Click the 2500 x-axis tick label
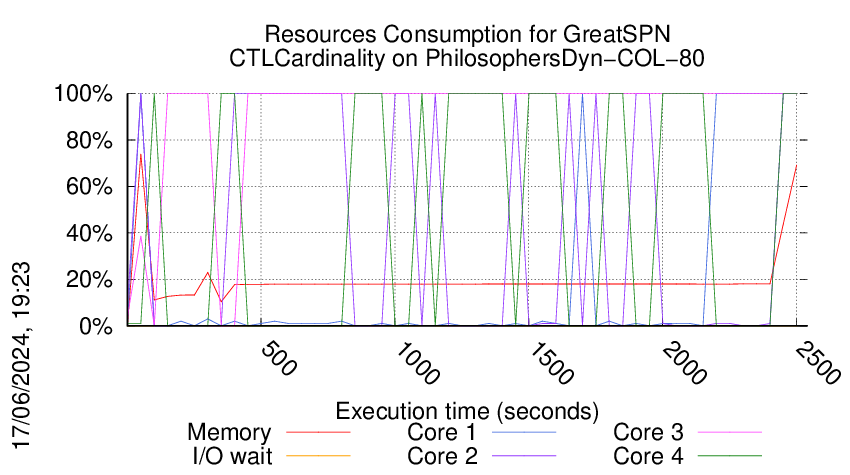 pos(819,363)
